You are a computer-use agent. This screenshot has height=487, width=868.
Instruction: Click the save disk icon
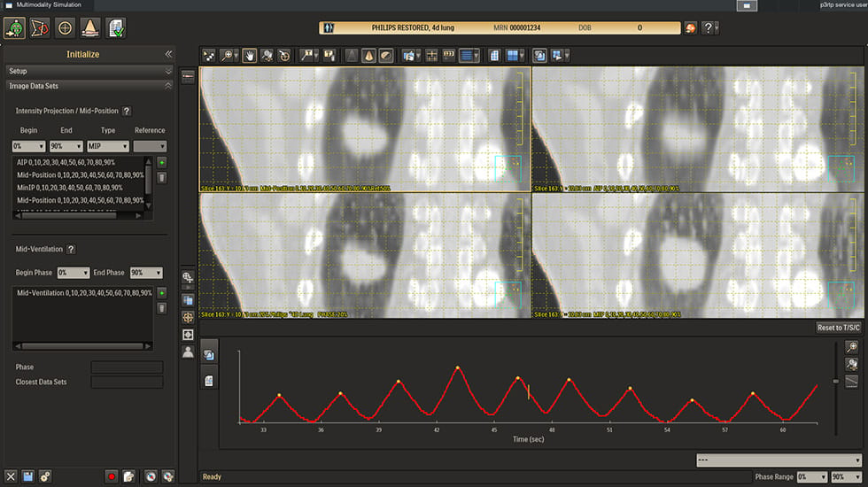(x=27, y=476)
